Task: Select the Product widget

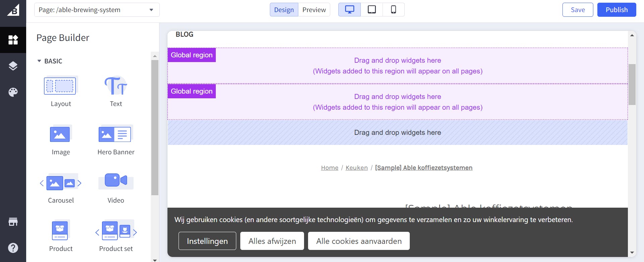Action: [61, 236]
